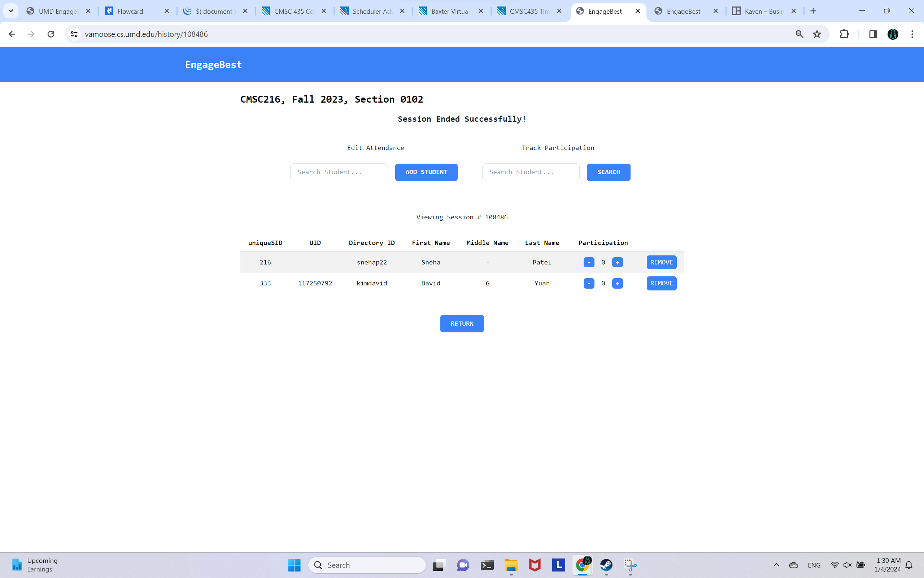This screenshot has width=924, height=578.
Task: Switch to the second EngageBest tab
Action: (x=687, y=11)
